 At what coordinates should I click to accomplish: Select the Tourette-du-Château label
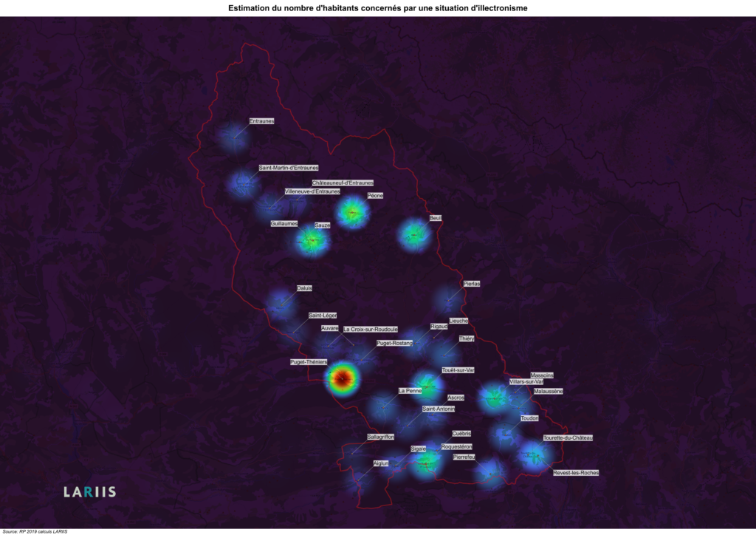568,437
